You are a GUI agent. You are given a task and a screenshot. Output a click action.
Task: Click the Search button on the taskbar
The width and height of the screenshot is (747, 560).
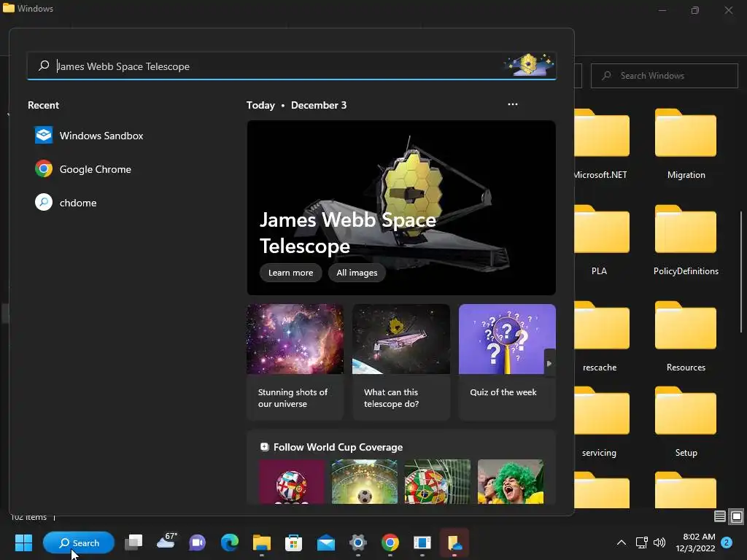tap(79, 542)
